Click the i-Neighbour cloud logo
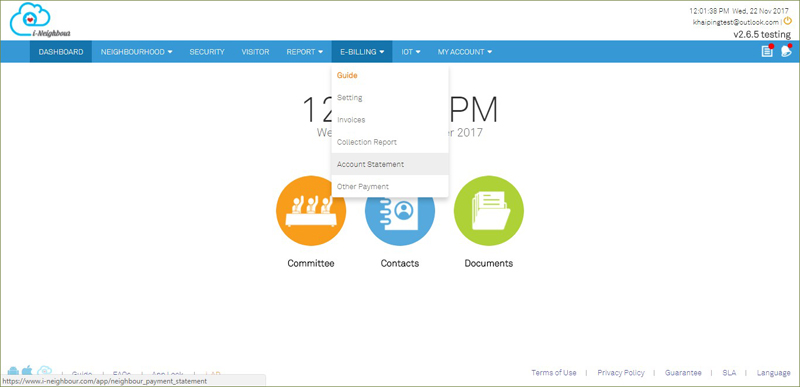The width and height of the screenshot is (800, 387). click(40, 20)
